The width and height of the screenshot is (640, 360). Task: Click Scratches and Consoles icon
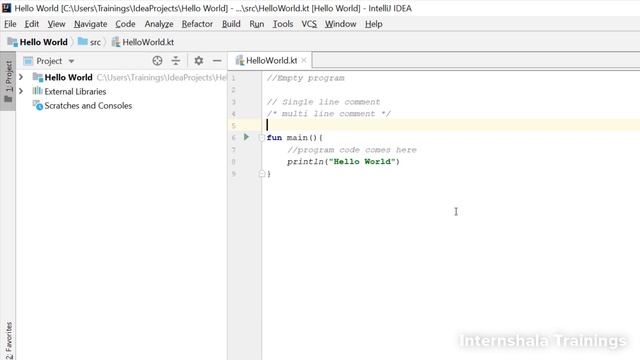click(x=38, y=105)
